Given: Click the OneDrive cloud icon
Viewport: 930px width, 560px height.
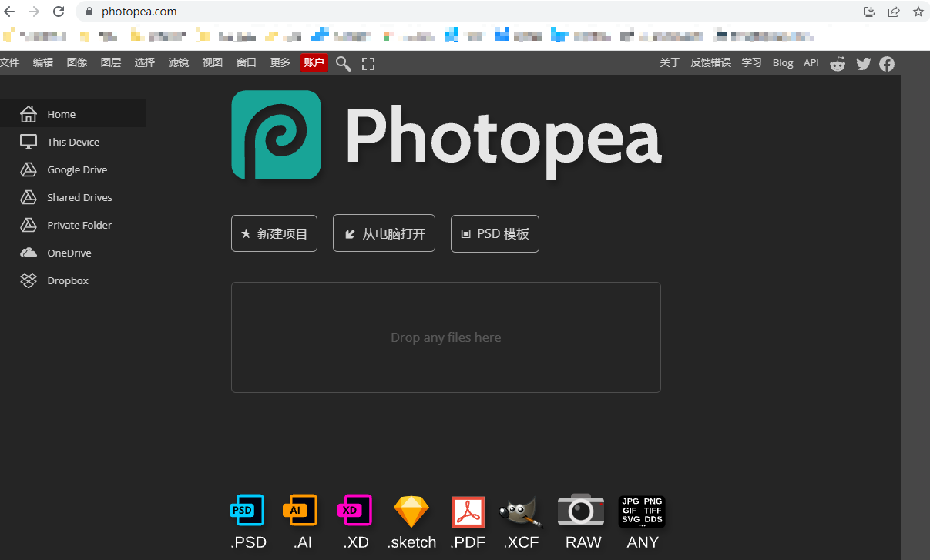Looking at the screenshot, I should (x=29, y=253).
